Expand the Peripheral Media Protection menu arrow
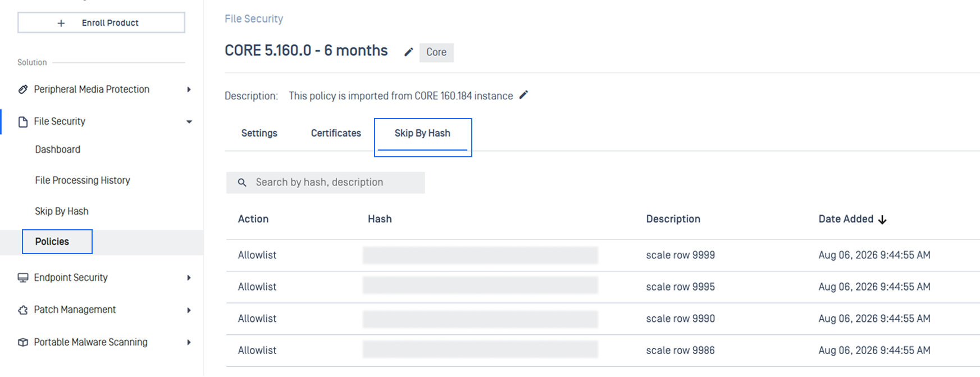The image size is (980, 377). pos(189,89)
